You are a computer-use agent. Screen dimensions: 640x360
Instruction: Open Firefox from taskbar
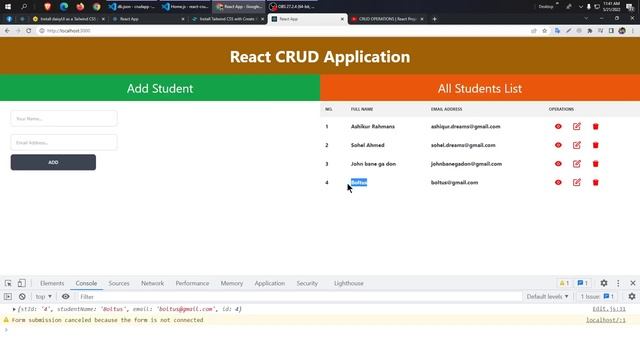[80, 7]
